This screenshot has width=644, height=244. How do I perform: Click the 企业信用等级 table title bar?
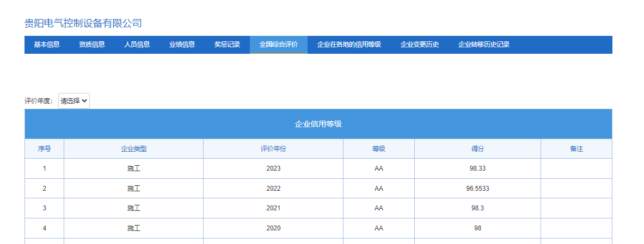pos(318,124)
